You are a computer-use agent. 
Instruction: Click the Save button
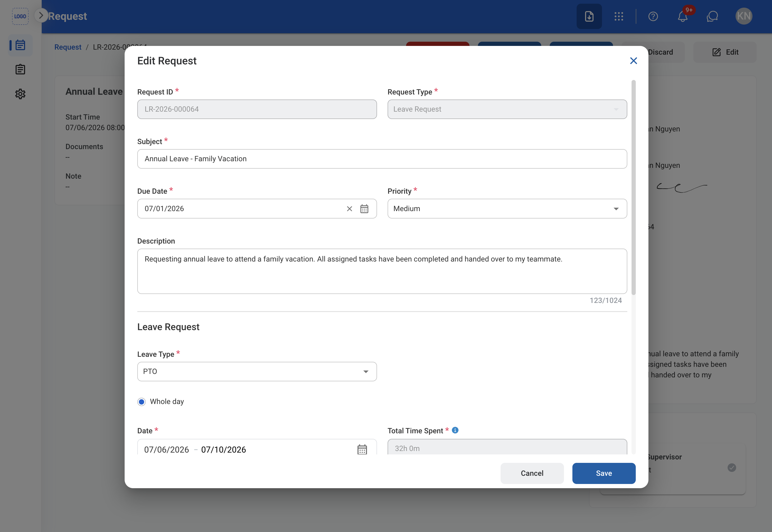(x=604, y=473)
